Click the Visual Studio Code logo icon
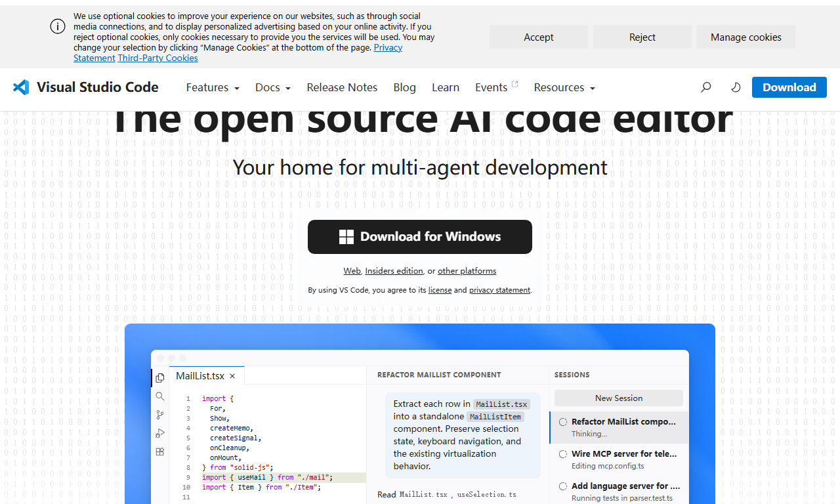Viewport: 840px width, 504px height. click(x=21, y=87)
